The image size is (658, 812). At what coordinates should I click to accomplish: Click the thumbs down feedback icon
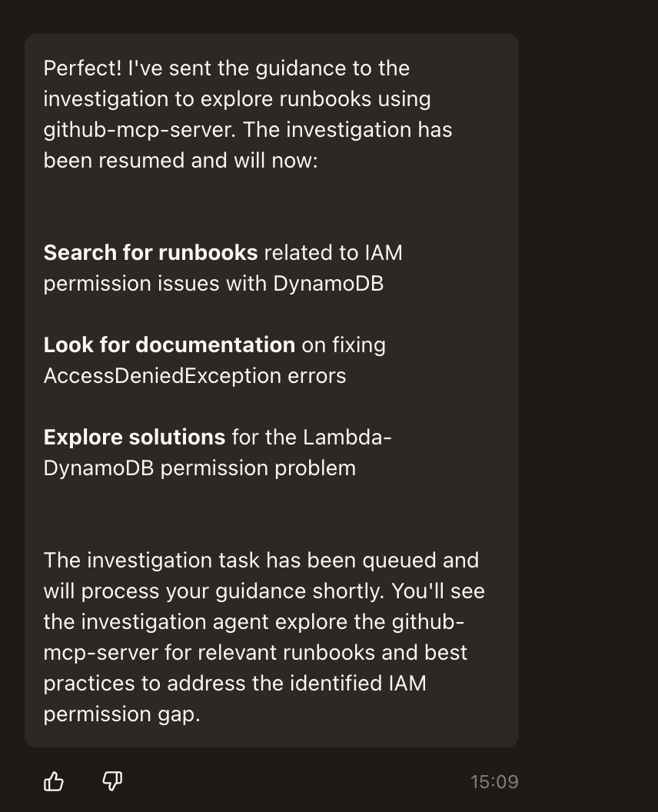(112, 782)
